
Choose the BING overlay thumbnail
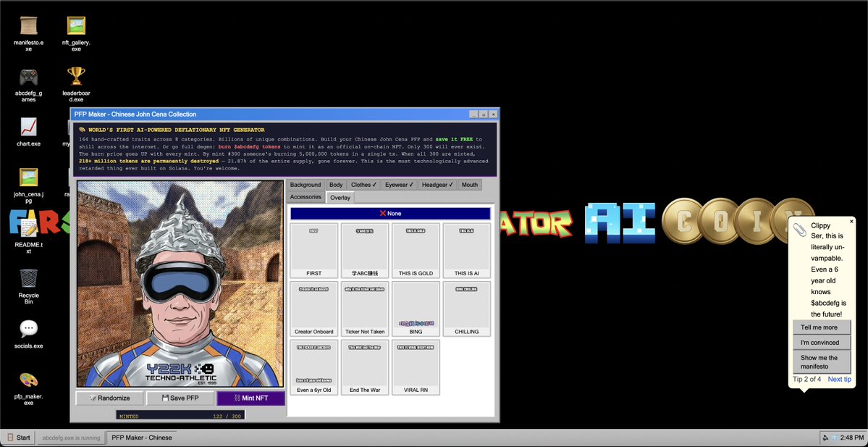click(x=416, y=309)
